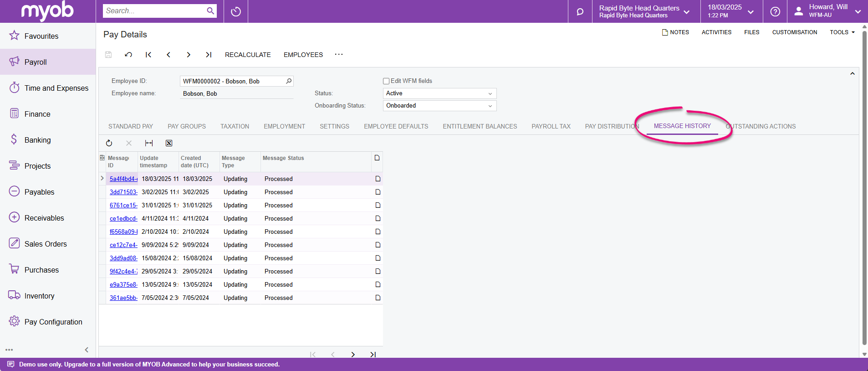Click the grid refresh icon
The image size is (868, 371).
point(109,143)
